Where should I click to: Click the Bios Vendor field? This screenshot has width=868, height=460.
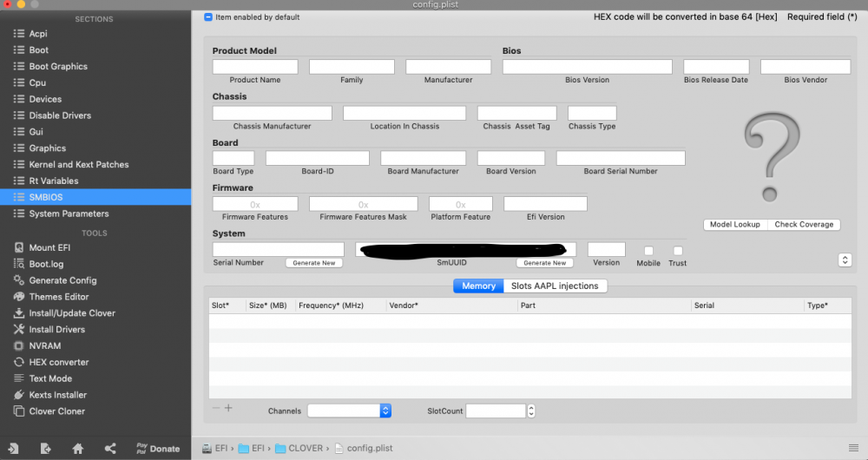coord(806,67)
